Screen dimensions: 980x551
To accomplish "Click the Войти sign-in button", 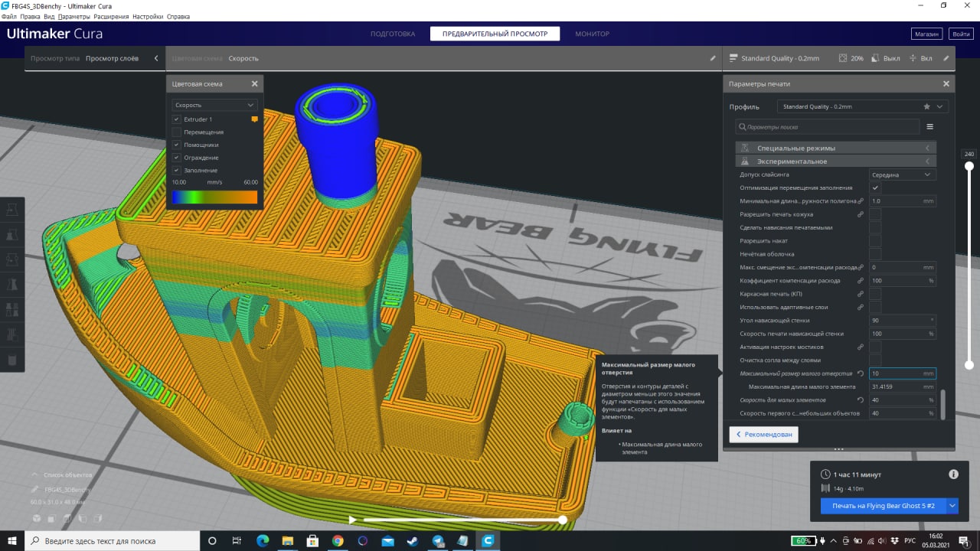I will tap(960, 34).
